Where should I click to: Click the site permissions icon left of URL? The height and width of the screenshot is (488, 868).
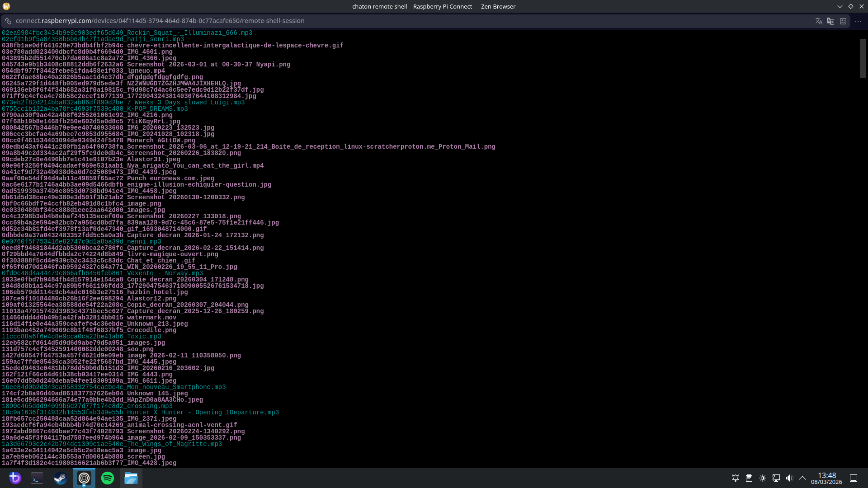pos(8,21)
